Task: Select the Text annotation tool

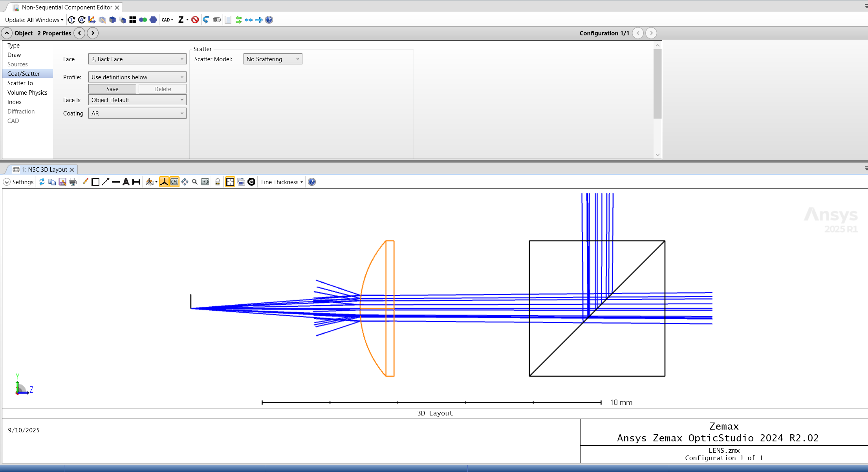Action: [126, 182]
